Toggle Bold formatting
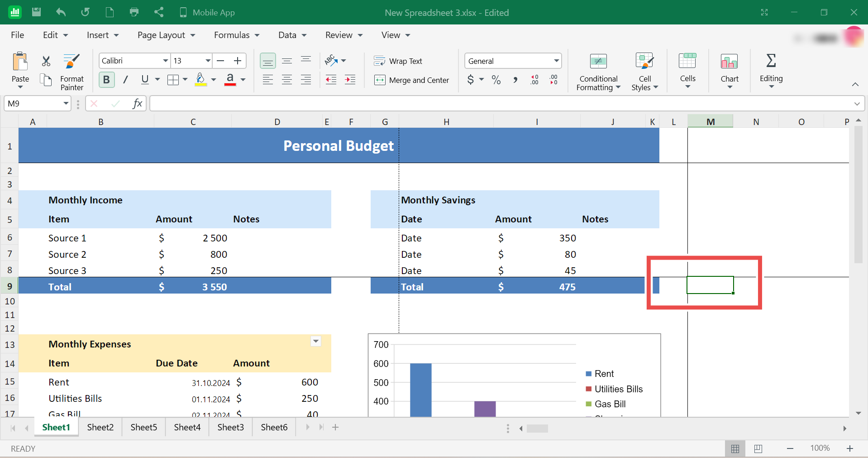This screenshot has height=458, width=868. pyautogui.click(x=106, y=80)
